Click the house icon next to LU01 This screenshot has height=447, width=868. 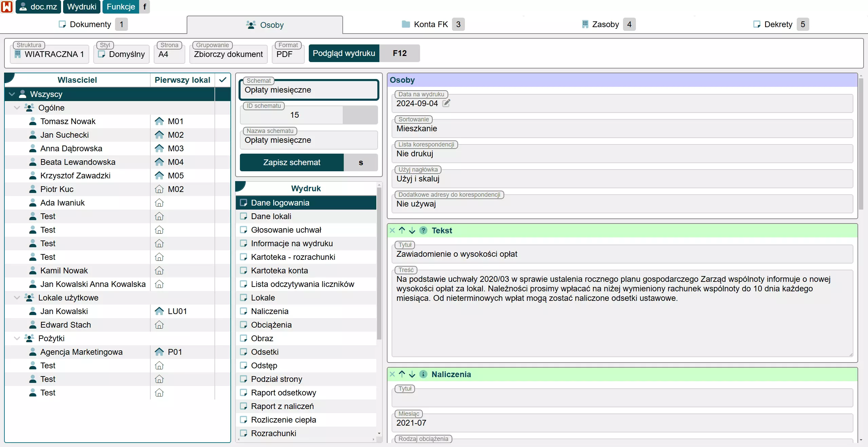(159, 311)
